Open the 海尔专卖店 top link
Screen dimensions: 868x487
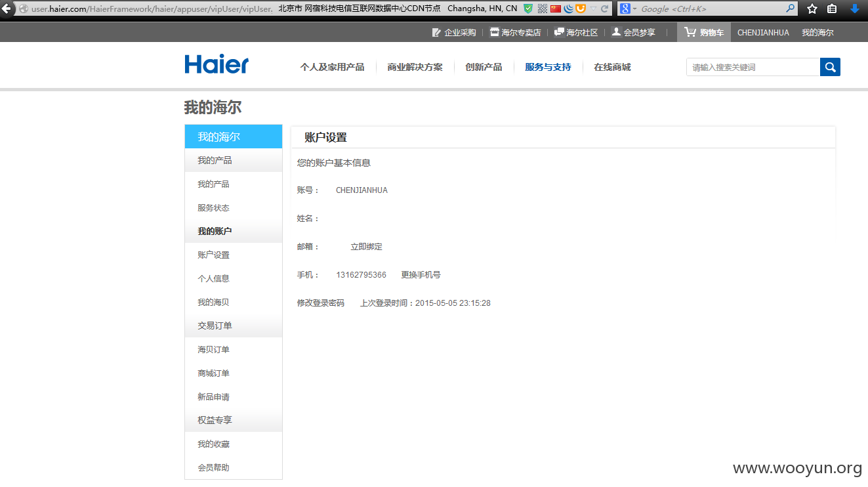[x=516, y=32]
